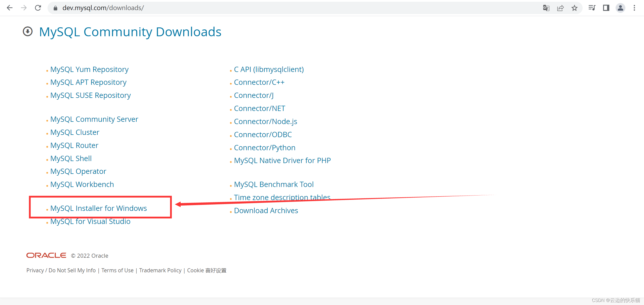Open MySQL Yum Repository
The height and width of the screenshot is (305, 644).
tap(89, 69)
